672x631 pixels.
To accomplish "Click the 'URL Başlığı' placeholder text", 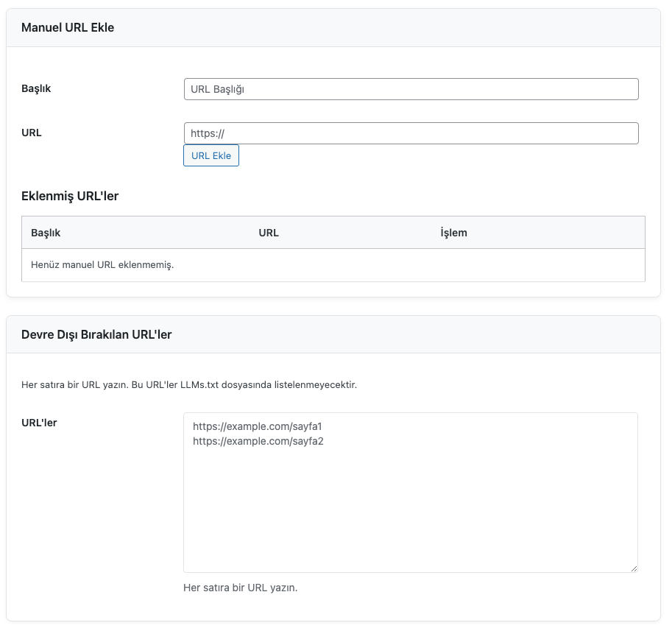I will 217,89.
